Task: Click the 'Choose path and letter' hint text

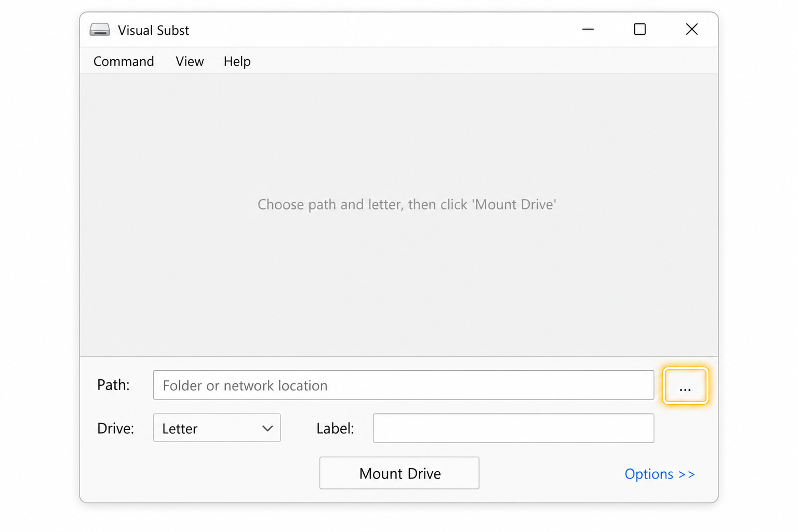Action: tap(407, 204)
